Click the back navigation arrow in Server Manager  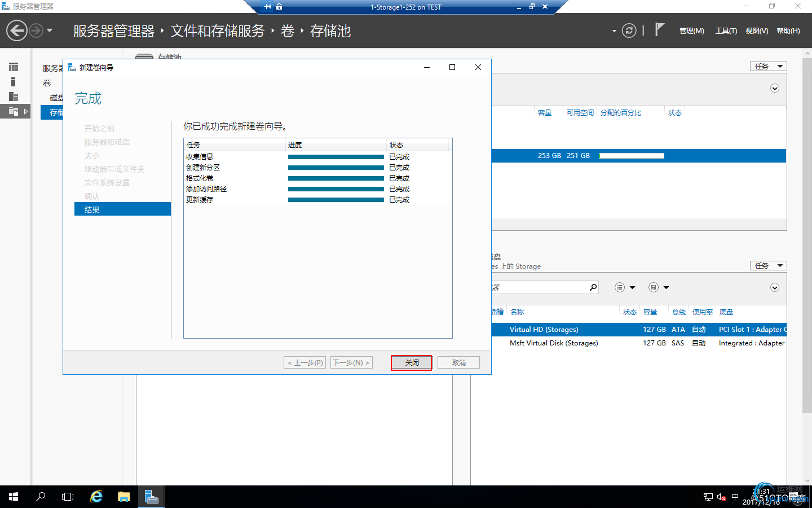click(x=17, y=30)
